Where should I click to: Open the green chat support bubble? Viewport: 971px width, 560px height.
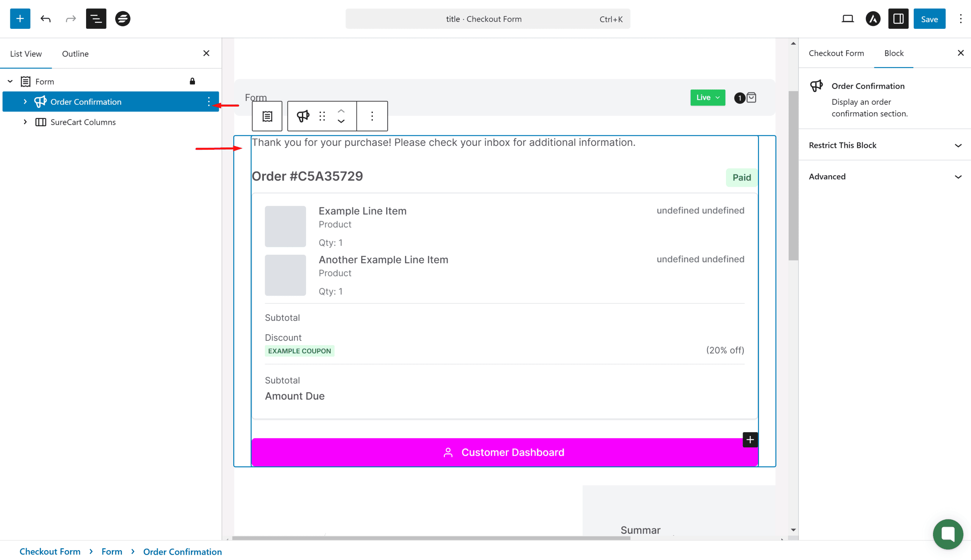point(947,534)
